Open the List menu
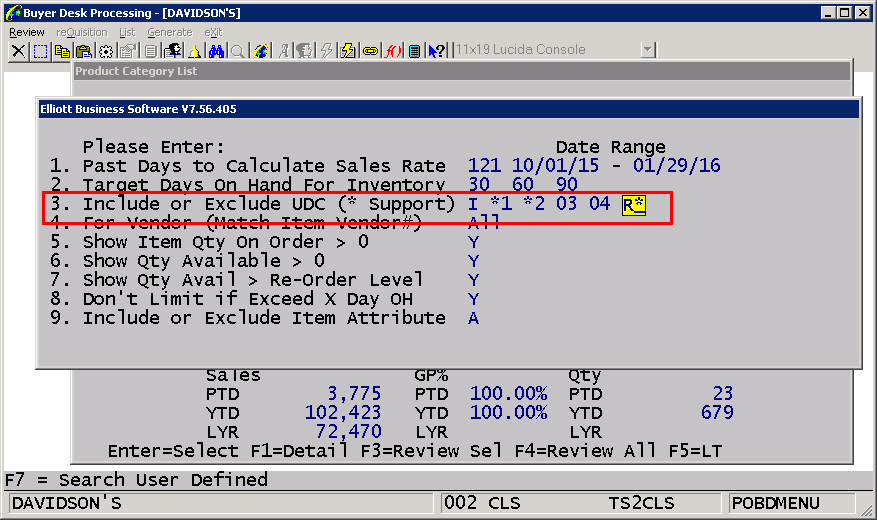 coord(127,32)
